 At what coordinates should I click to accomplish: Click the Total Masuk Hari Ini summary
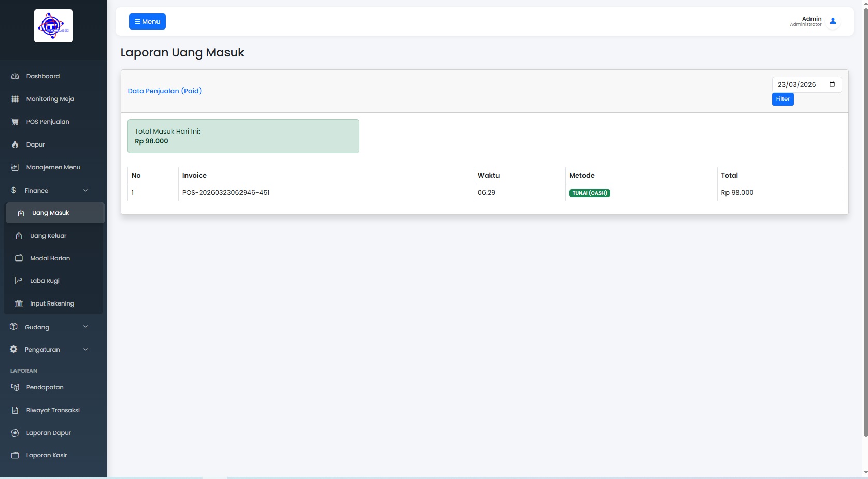[243, 136]
